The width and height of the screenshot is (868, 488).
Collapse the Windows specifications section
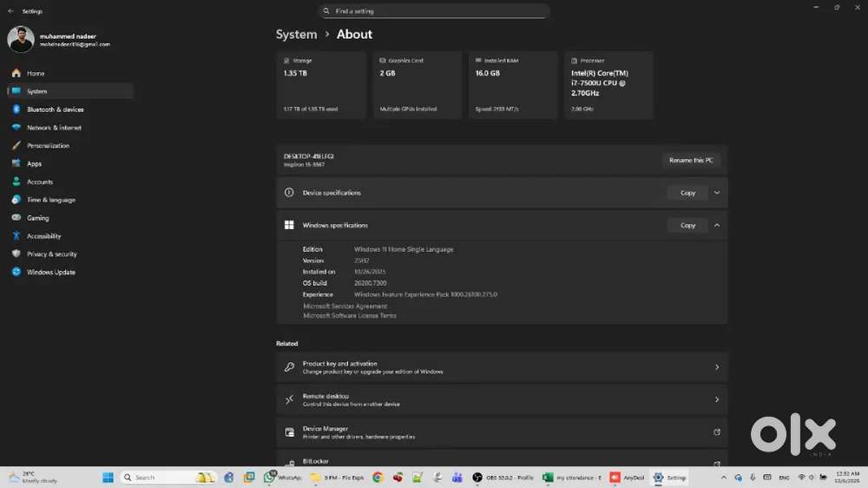(717, 225)
